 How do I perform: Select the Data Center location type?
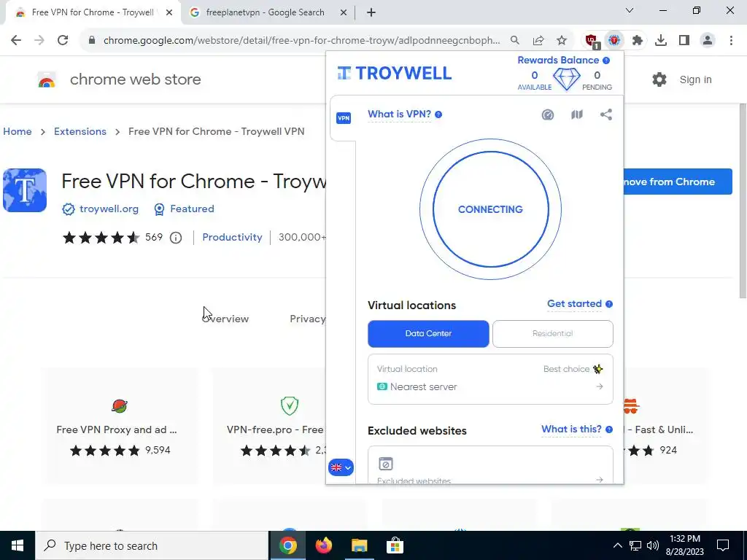(428, 333)
